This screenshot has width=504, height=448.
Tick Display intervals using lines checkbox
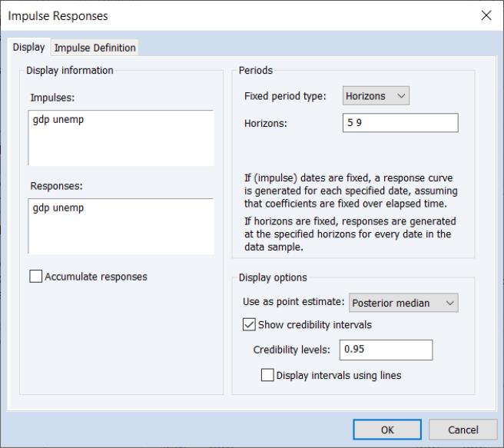pos(267,376)
